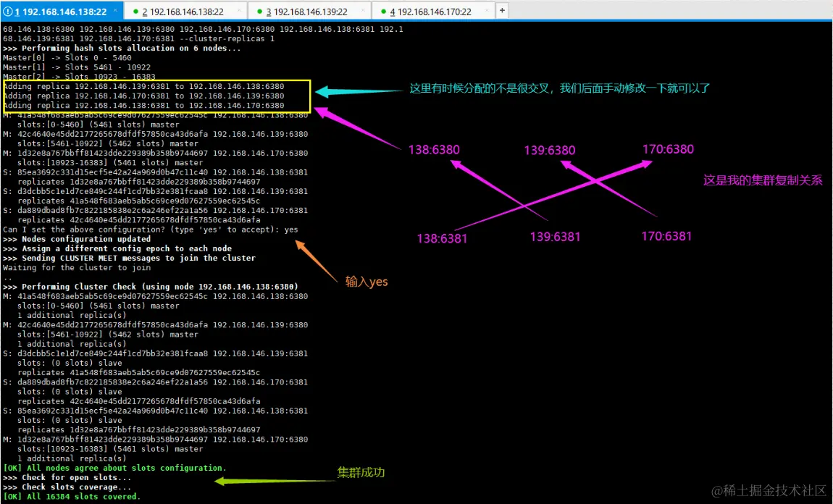Open session tab 3 192.168.146.139:22

(309, 11)
